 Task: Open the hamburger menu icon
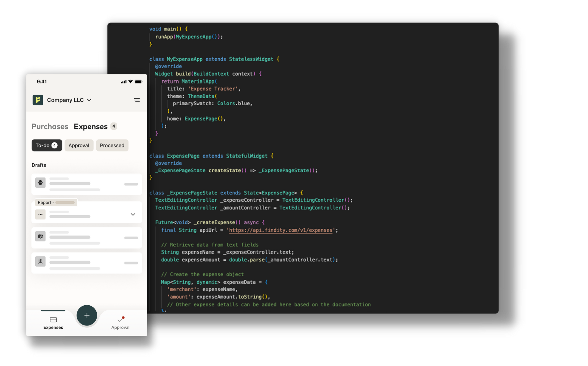pos(137,100)
